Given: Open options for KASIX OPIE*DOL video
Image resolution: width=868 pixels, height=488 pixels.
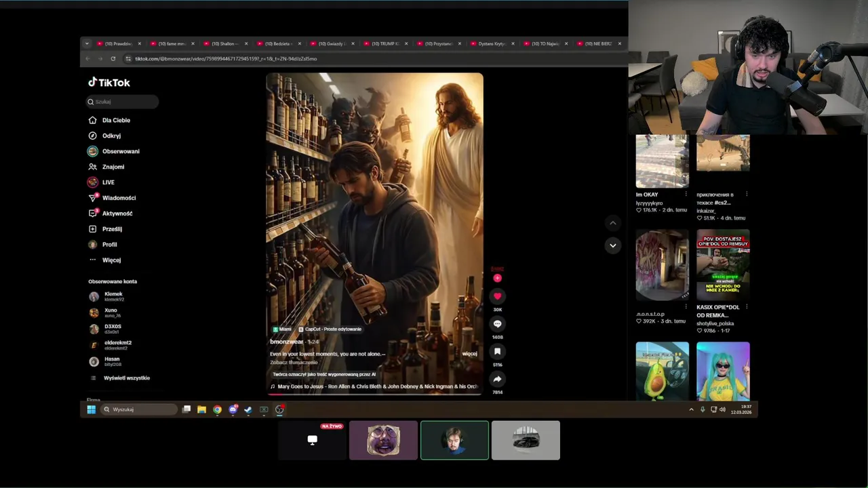Looking at the screenshot, I should tap(747, 307).
